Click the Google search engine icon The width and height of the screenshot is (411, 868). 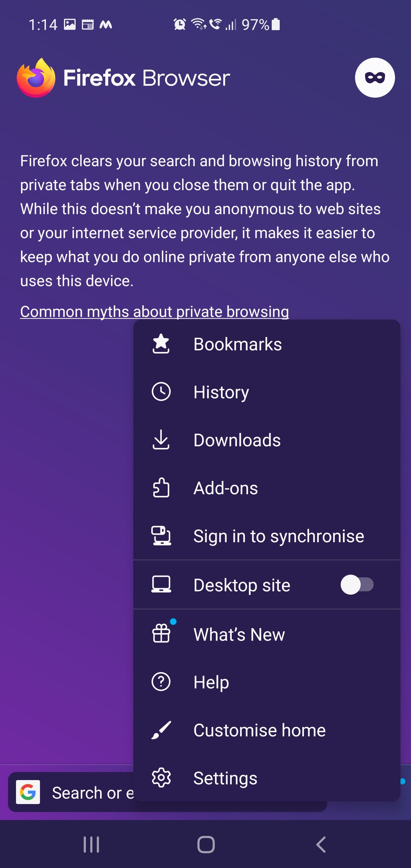click(28, 793)
